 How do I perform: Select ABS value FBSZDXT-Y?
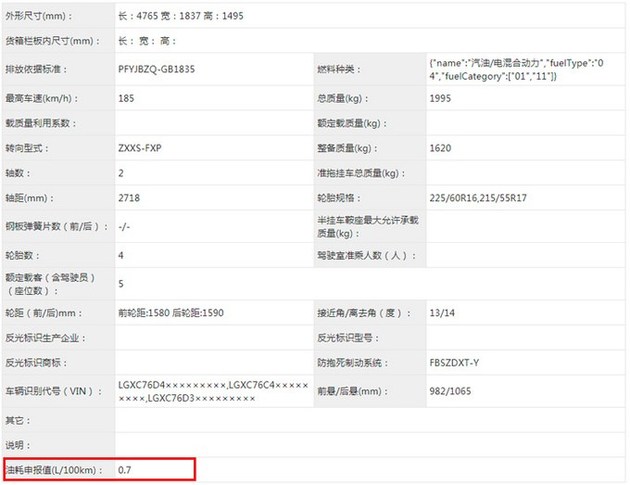coord(454,362)
